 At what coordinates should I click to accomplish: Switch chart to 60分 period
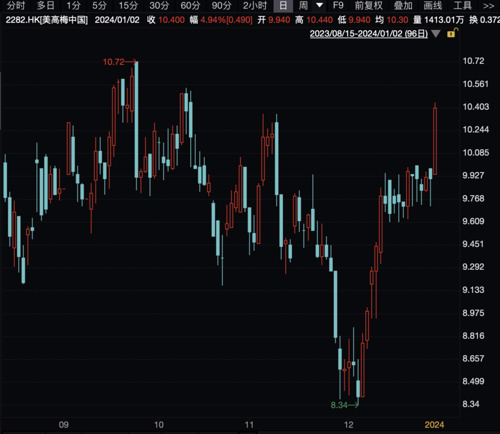[x=190, y=6]
